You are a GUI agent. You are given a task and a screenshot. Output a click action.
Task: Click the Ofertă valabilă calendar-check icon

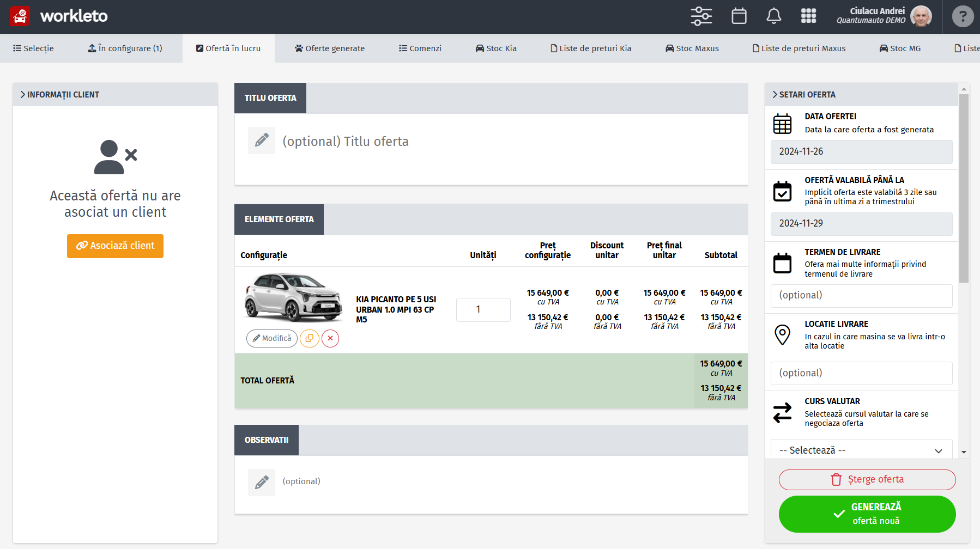click(783, 191)
